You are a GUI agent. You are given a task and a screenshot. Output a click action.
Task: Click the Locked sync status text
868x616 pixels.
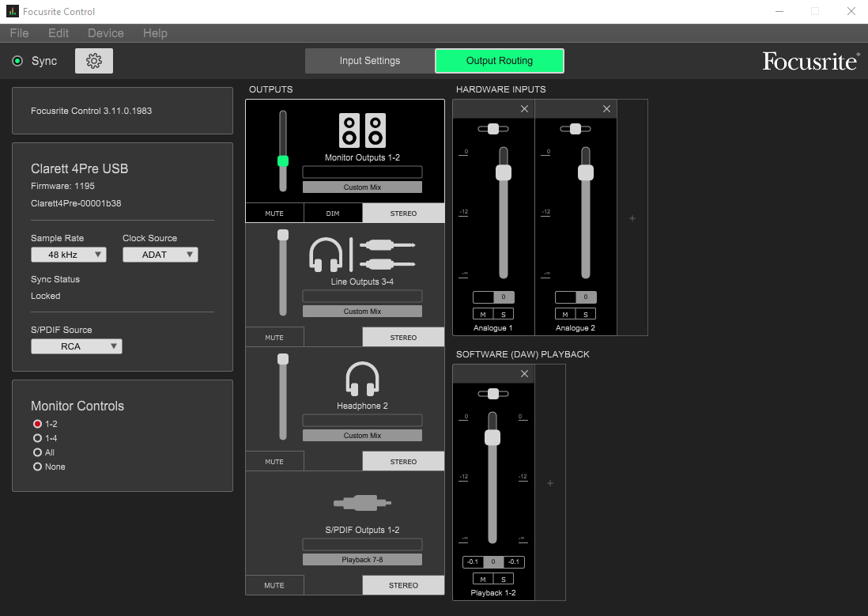point(45,296)
